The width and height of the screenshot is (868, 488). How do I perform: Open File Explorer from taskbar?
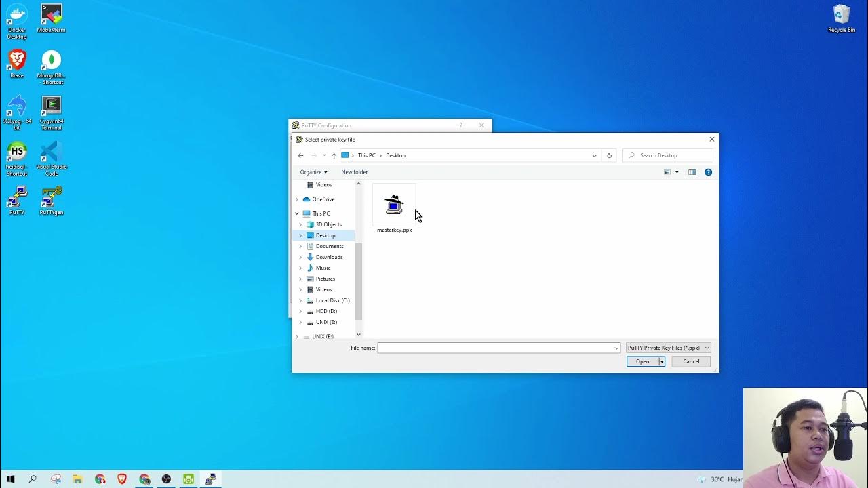click(77, 479)
